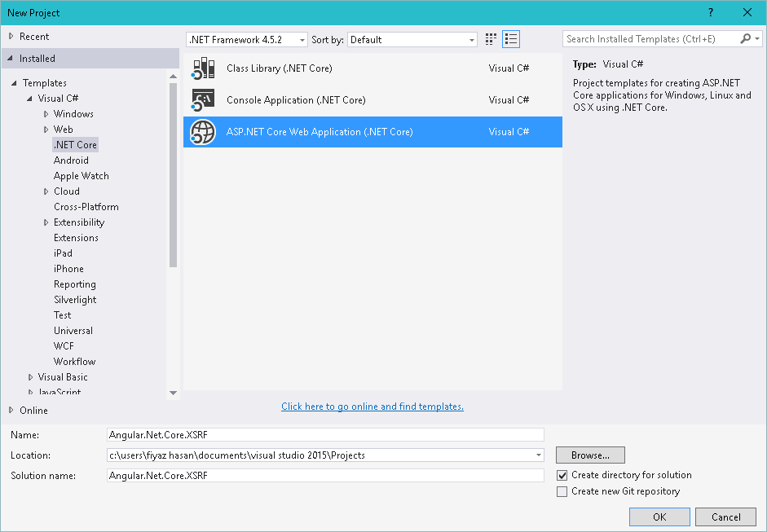Select the Android category
This screenshot has height=532, width=767.
(x=71, y=160)
